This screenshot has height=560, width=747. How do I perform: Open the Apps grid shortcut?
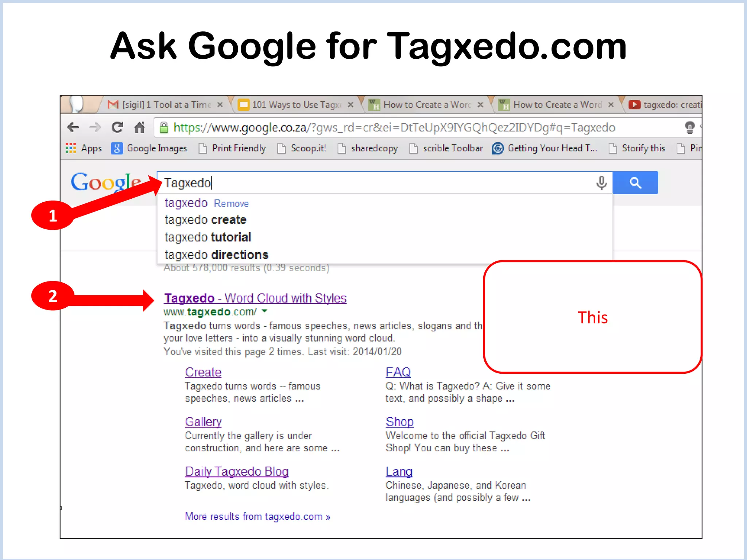[x=84, y=148]
